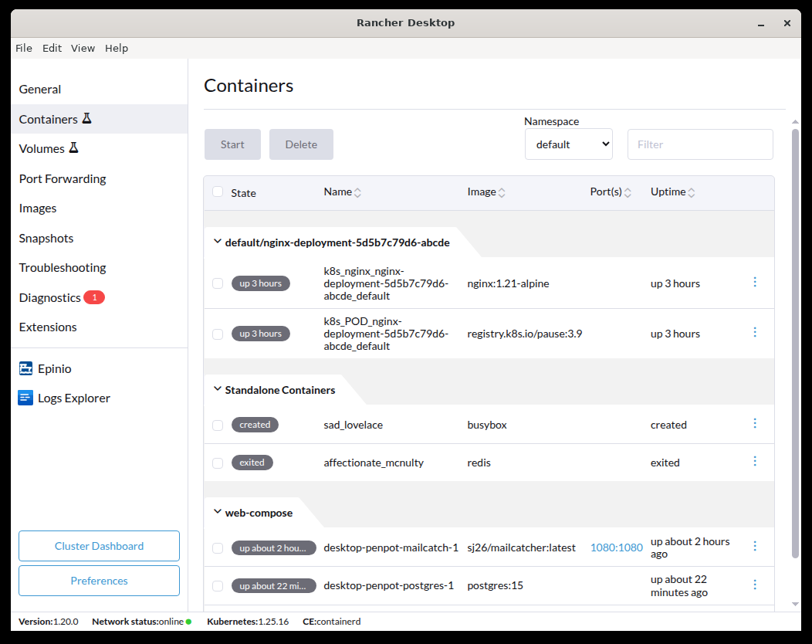
Task: Check the checkbox for sad_lovelace
Action: click(x=218, y=424)
